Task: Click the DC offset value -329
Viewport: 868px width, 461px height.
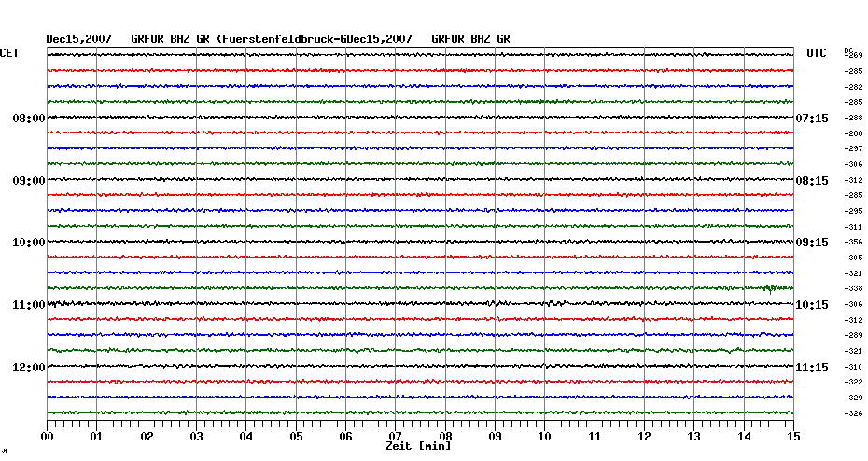Action: point(853,398)
